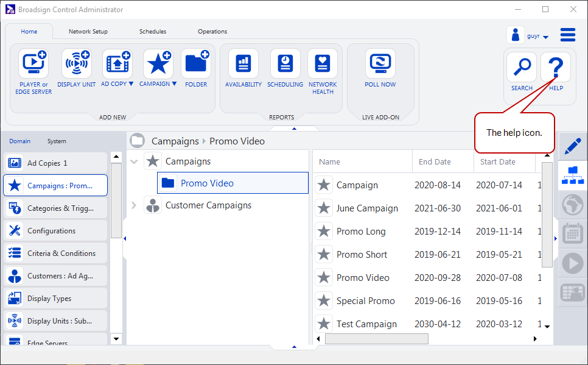This screenshot has width=588, height=365.
Task: Click the user profile icon
Action: pos(516,35)
